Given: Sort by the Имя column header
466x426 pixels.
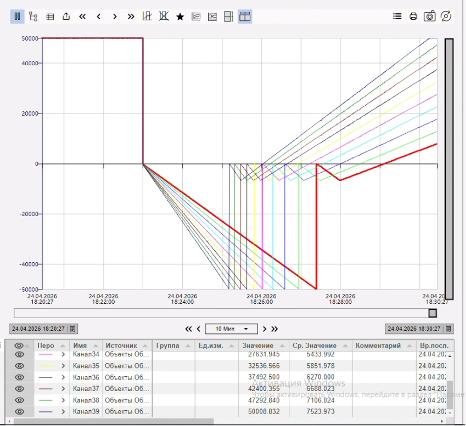Looking at the screenshot, I should pos(85,346).
